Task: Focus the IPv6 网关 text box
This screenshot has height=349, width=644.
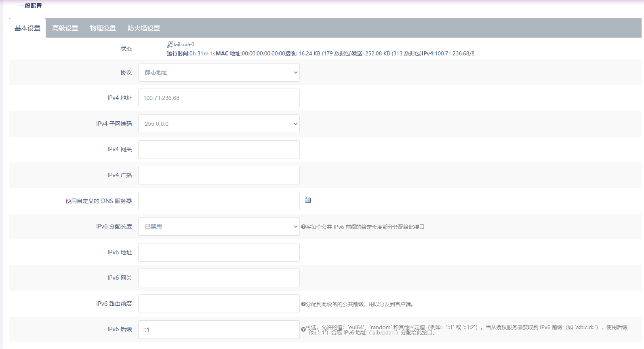Action: [219, 278]
